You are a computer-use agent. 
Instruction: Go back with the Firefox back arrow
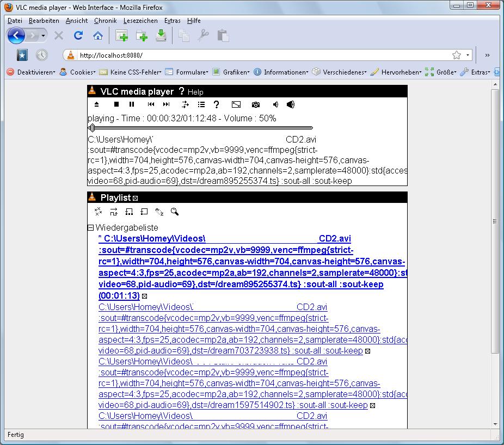16,35
